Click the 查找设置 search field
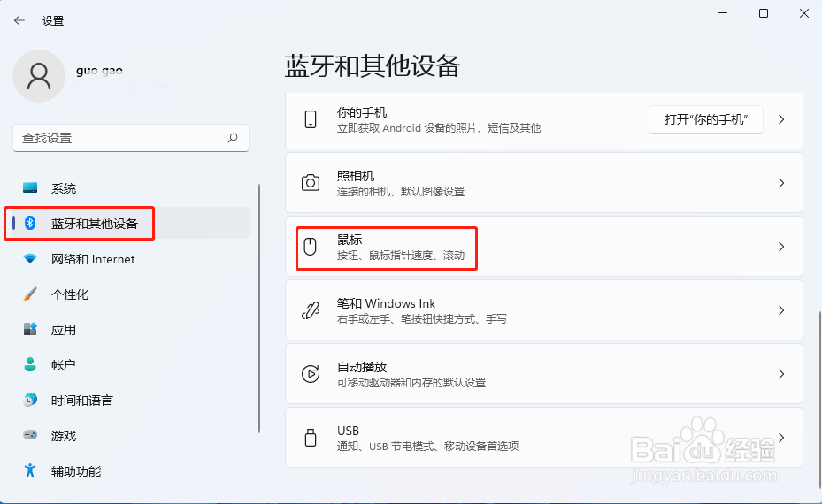The height and width of the screenshot is (504, 822). point(119,138)
